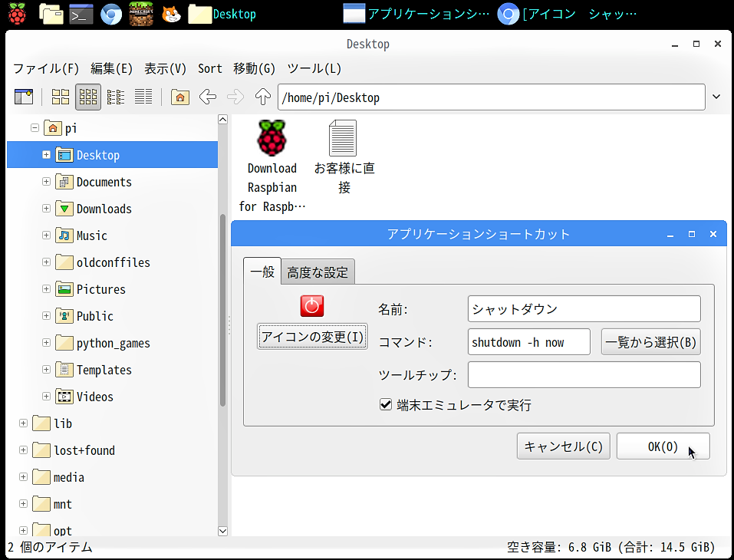Switch to thumbnail view mode
734x560 pixels.
click(88, 97)
